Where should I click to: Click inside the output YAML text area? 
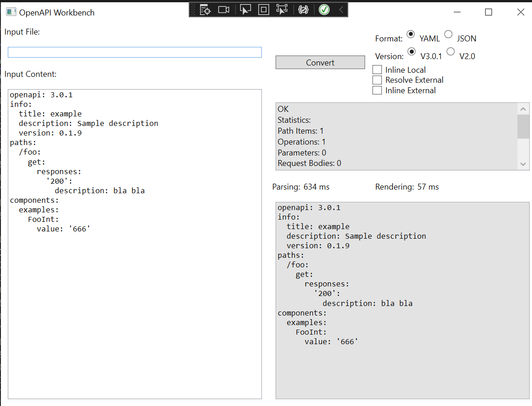click(x=402, y=301)
